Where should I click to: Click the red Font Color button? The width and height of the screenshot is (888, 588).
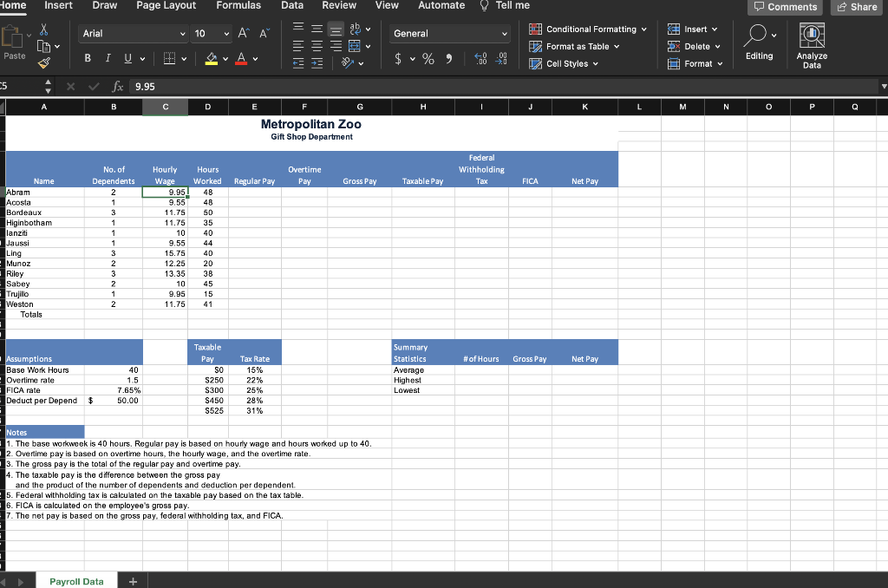[241, 58]
